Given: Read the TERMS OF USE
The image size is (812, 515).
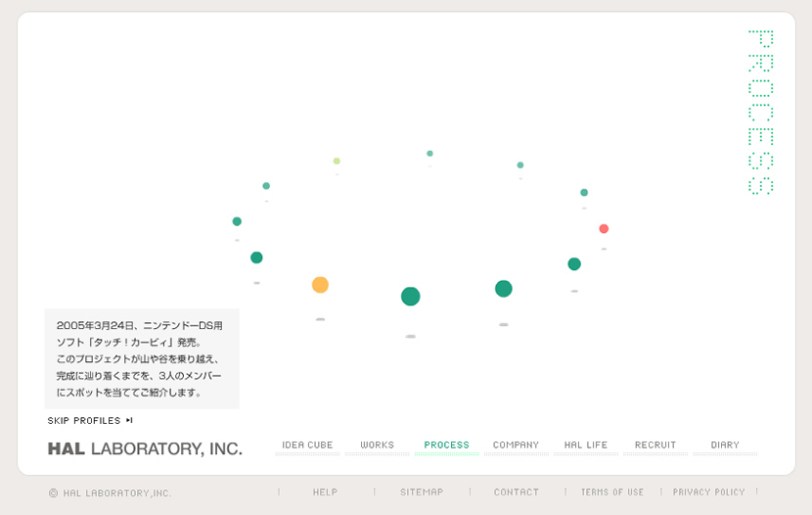Looking at the screenshot, I should pyautogui.click(x=612, y=492).
